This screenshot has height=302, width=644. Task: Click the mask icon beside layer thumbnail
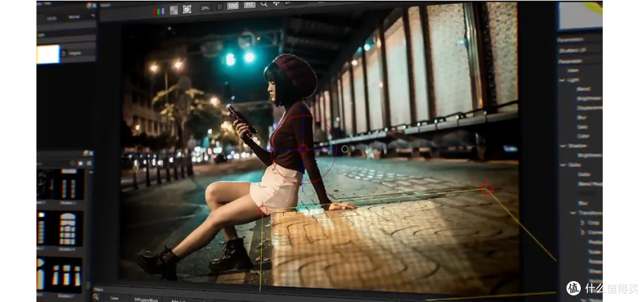click(x=64, y=54)
